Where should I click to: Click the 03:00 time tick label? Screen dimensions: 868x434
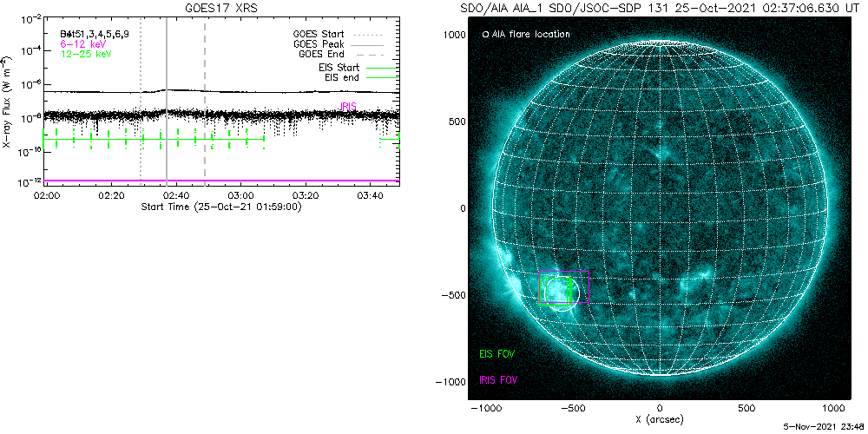(241, 196)
